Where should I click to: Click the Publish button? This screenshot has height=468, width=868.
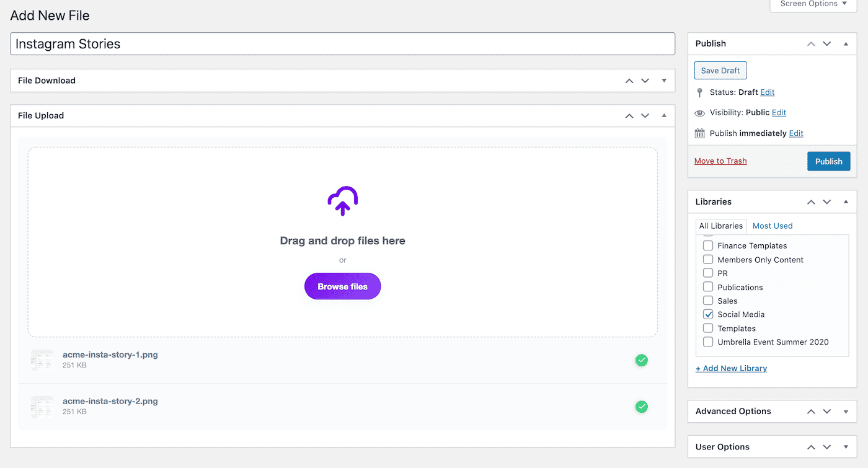(x=828, y=161)
